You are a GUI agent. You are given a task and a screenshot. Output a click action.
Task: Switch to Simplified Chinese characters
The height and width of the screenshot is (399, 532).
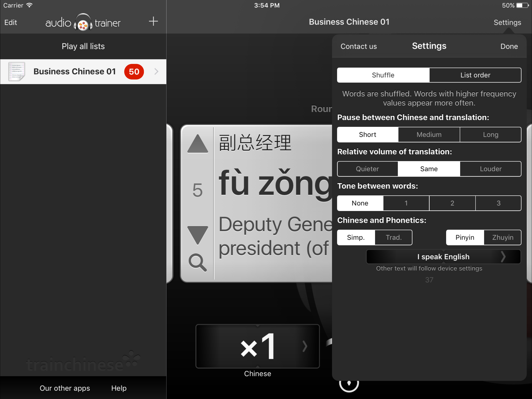[x=356, y=237]
